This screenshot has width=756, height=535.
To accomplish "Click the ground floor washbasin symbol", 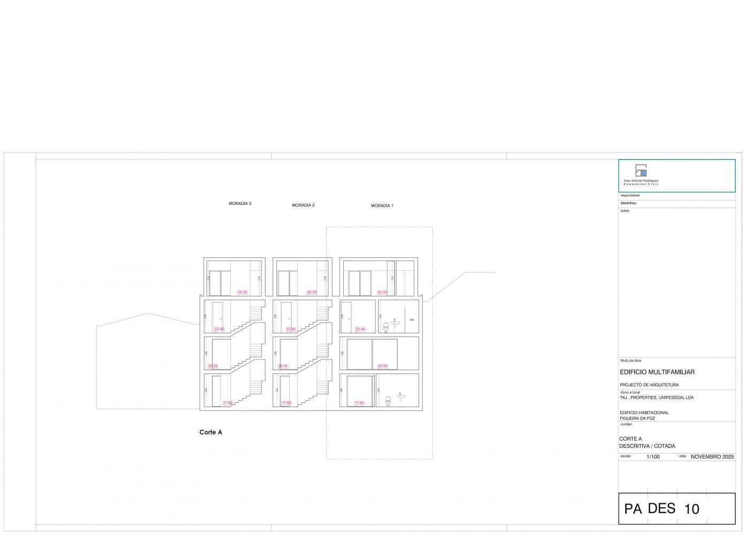I will pyautogui.click(x=400, y=396).
